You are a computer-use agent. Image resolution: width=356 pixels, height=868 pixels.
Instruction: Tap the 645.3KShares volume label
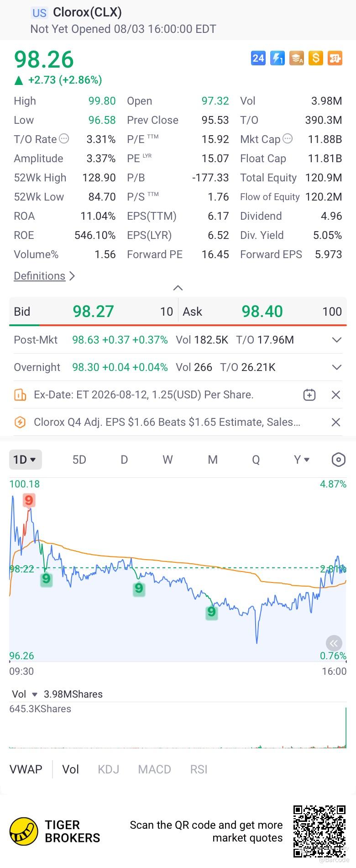tap(40, 709)
